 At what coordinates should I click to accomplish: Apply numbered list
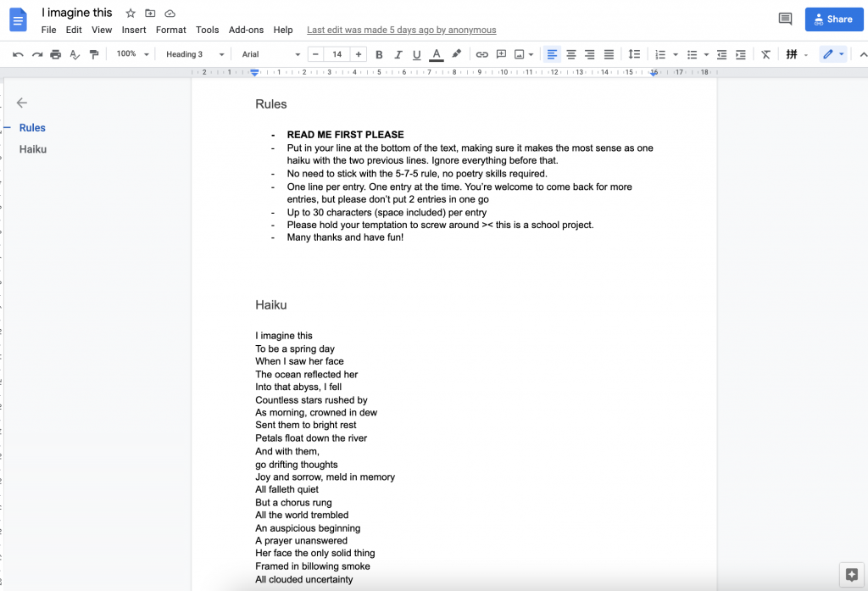click(x=660, y=54)
